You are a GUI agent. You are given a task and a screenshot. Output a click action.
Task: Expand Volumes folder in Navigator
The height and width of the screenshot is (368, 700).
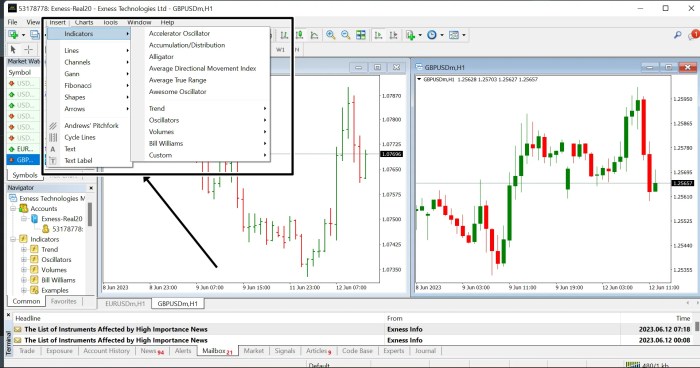pyautogui.click(x=24, y=270)
